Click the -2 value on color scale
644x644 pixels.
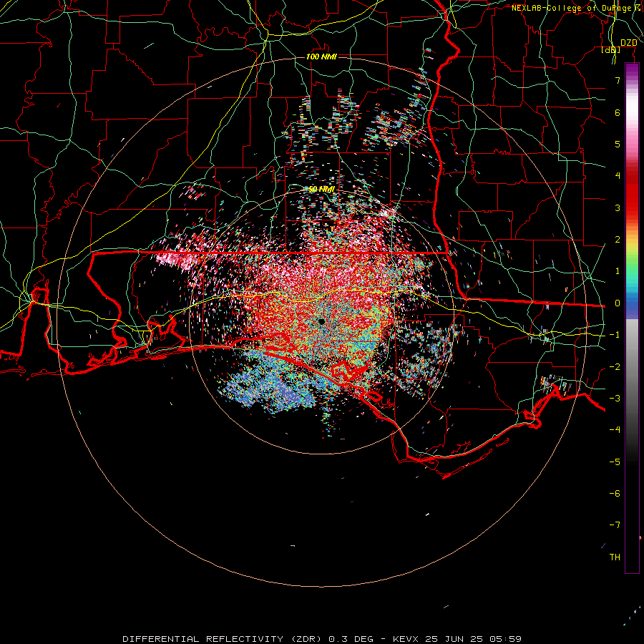tap(615, 367)
